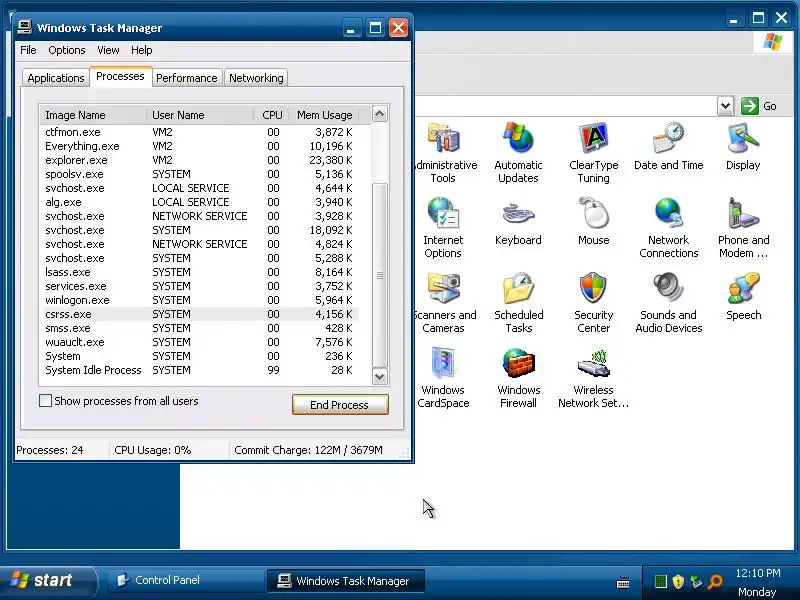Viewport: 800px width, 600px height.
Task: Click Windows Task Manager taskbar button
Action: point(346,581)
